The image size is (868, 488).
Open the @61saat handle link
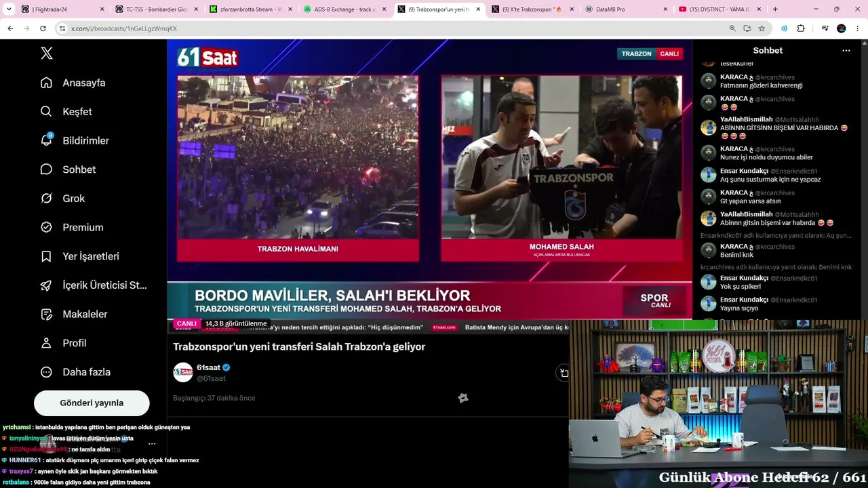click(x=211, y=378)
